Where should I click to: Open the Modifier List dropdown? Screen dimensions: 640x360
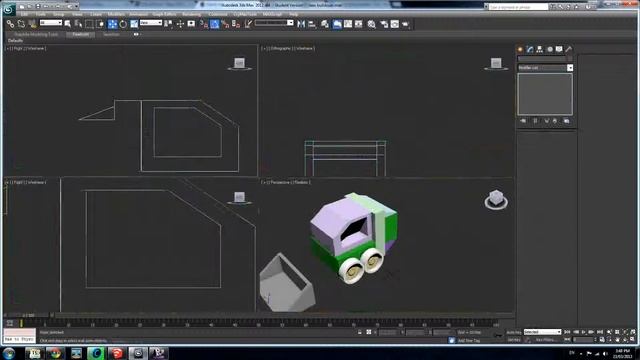pos(545,68)
